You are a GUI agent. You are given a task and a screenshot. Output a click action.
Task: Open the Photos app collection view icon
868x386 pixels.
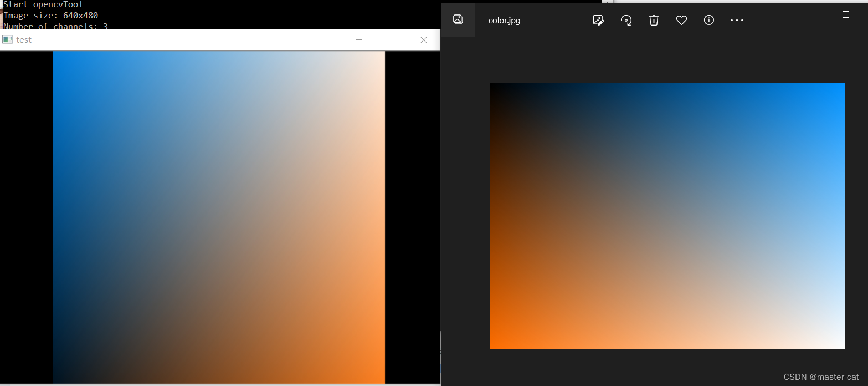tap(458, 19)
